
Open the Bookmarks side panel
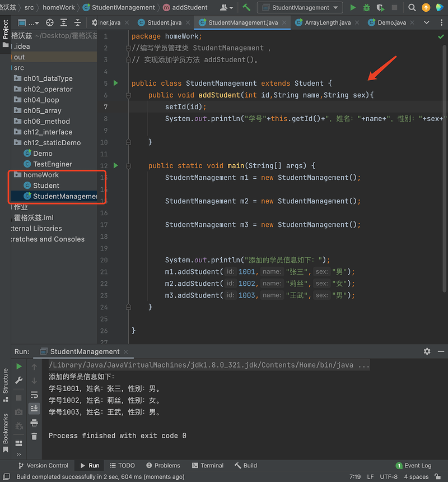pos(5,433)
